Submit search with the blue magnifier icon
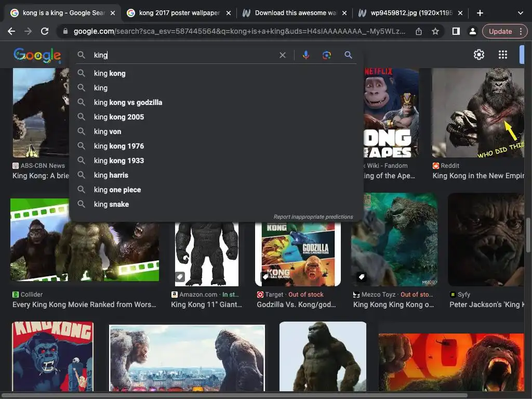The width and height of the screenshot is (532, 399). (348, 55)
